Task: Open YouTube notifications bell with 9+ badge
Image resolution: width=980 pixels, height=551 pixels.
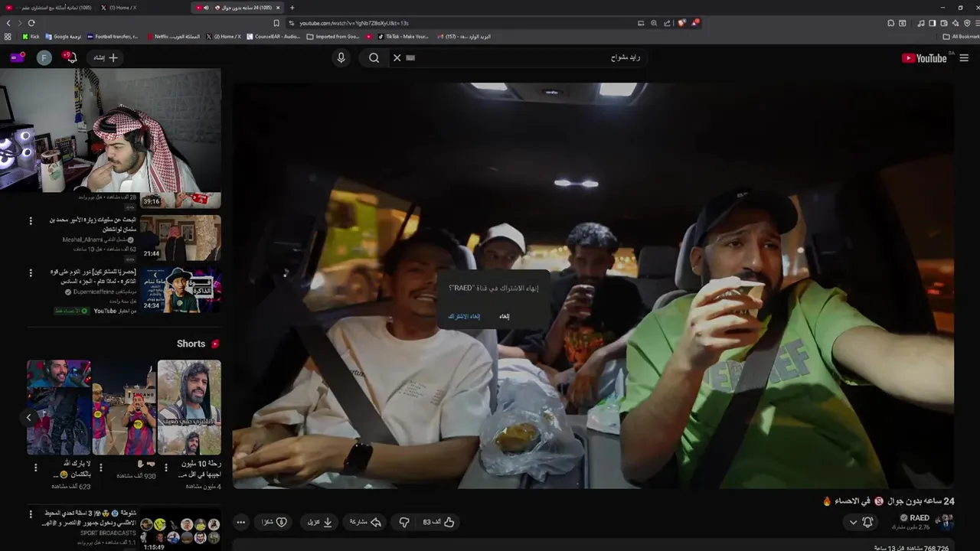Action: tap(71, 57)
